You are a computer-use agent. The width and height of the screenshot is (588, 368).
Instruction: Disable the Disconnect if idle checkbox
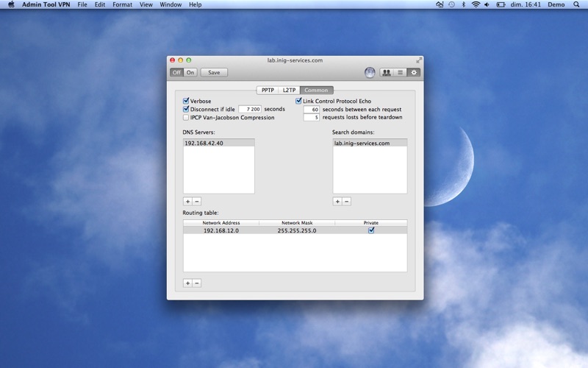[x=186, y=109]
